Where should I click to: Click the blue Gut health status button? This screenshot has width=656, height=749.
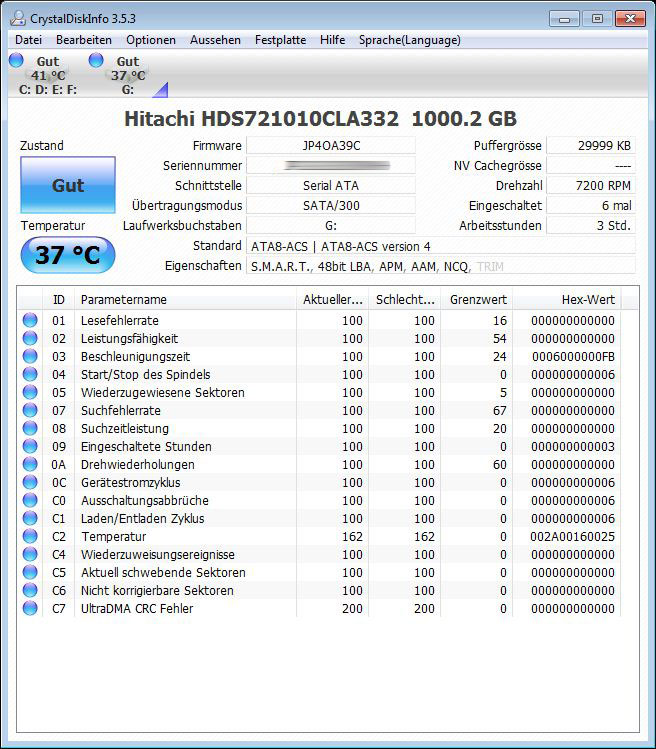click(68, 185)
